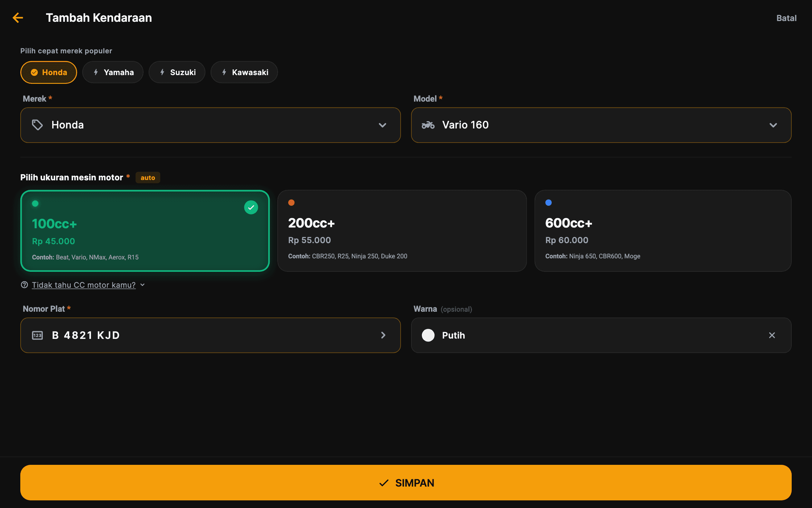This screenshot has width=812, height=508.
Task: Clear the Putih color with X icon
Action: tap(772, 335)
